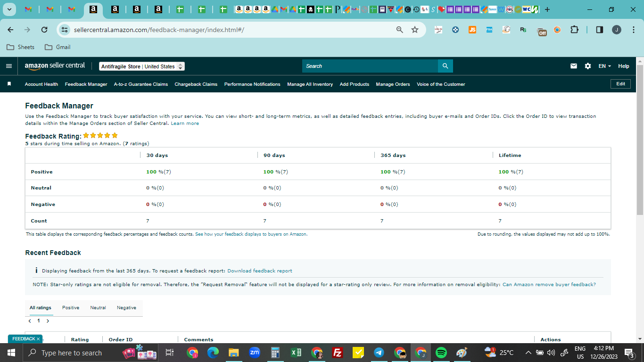Open EN language dropdown
This screenshot has height=362, width=644.
[x=605, y=66]
